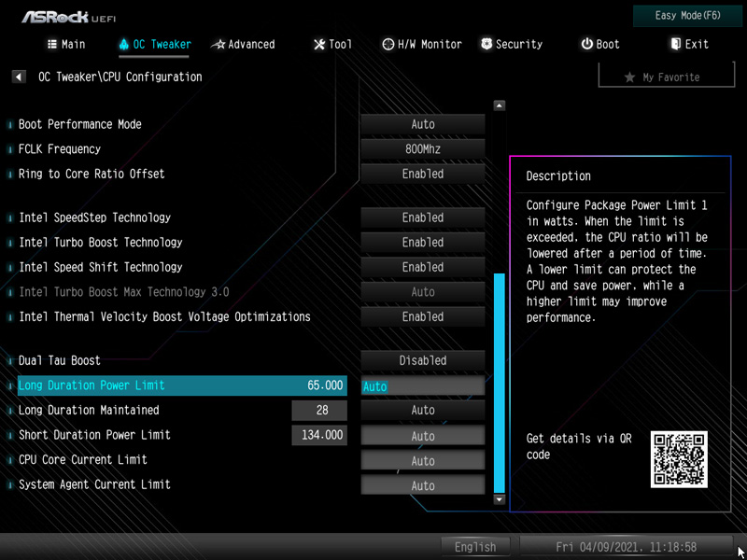
Task: Click Short Duration Power Limit Auto field
Action: click(x=423, y=436)
